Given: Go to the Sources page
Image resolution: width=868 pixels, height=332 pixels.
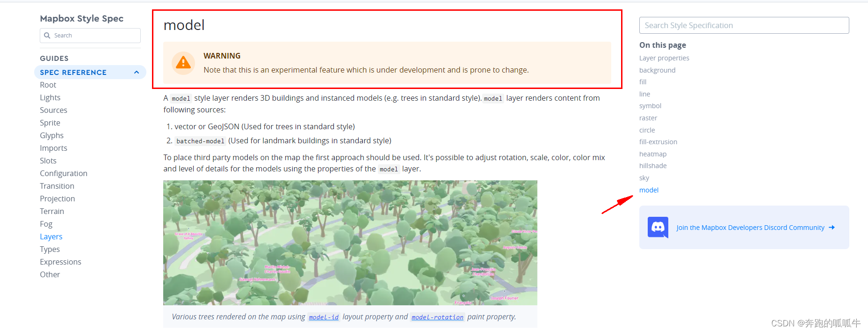Looking at the screenshot, I should (54, 110).
